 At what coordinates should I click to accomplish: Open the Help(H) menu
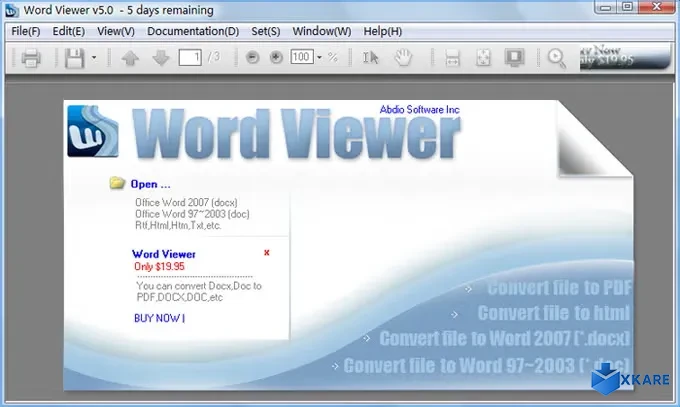point(382,31)
